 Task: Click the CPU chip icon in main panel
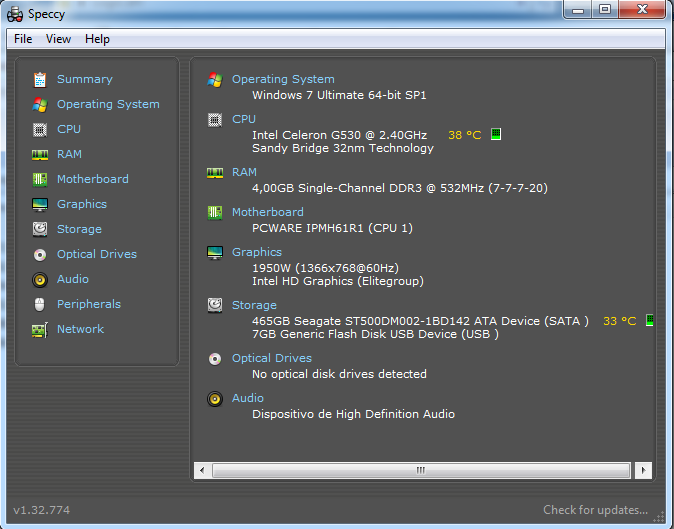[215, 120]
